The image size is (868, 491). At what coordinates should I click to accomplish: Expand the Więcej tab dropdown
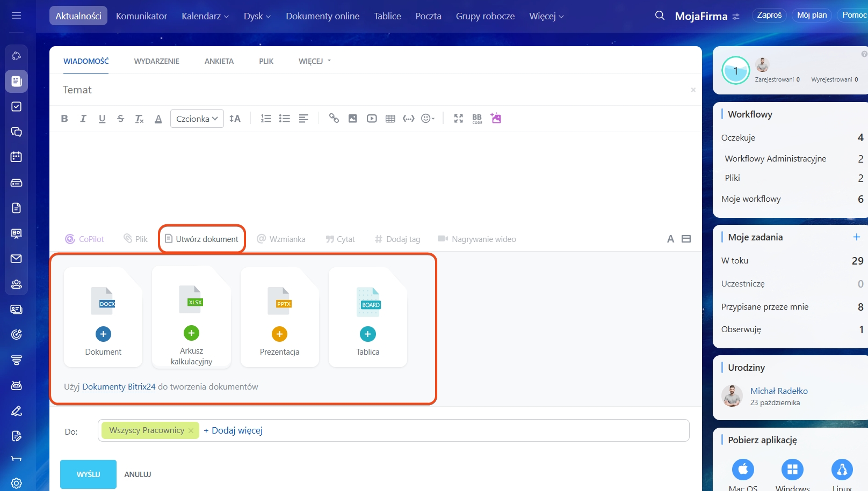click(315, 61)
